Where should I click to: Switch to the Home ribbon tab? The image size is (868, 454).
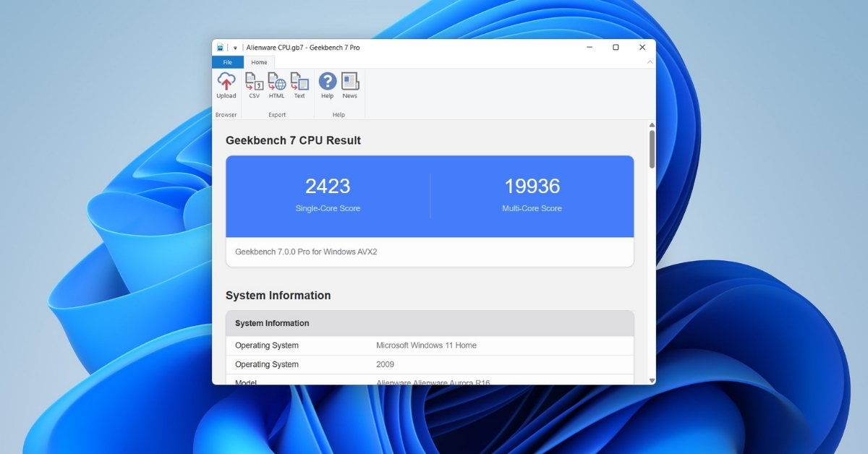[259, 62]
